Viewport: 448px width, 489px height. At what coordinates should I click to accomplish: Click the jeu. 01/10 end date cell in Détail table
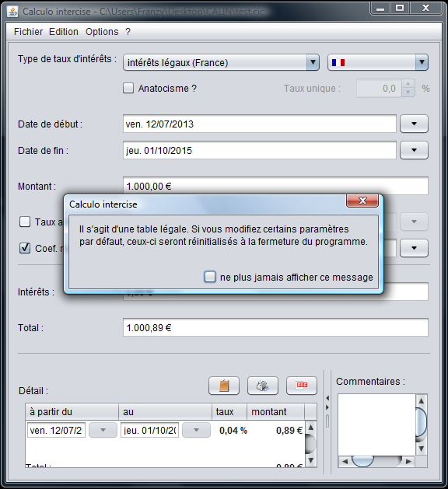pyautogui.click(x=149, y=431)
